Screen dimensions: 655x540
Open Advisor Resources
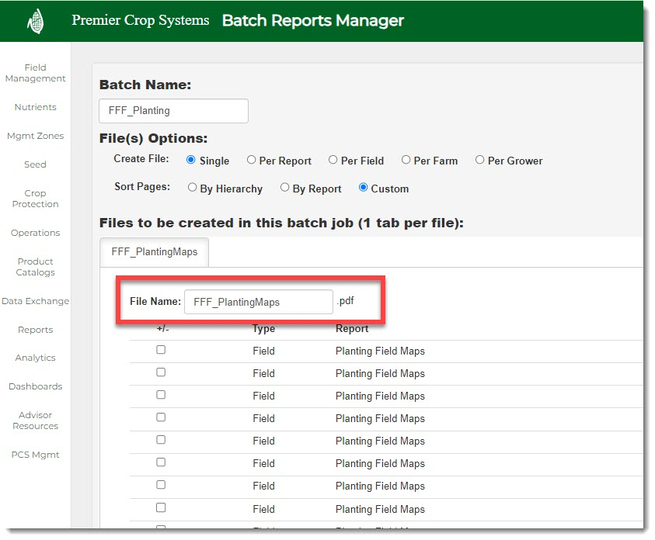35,421
